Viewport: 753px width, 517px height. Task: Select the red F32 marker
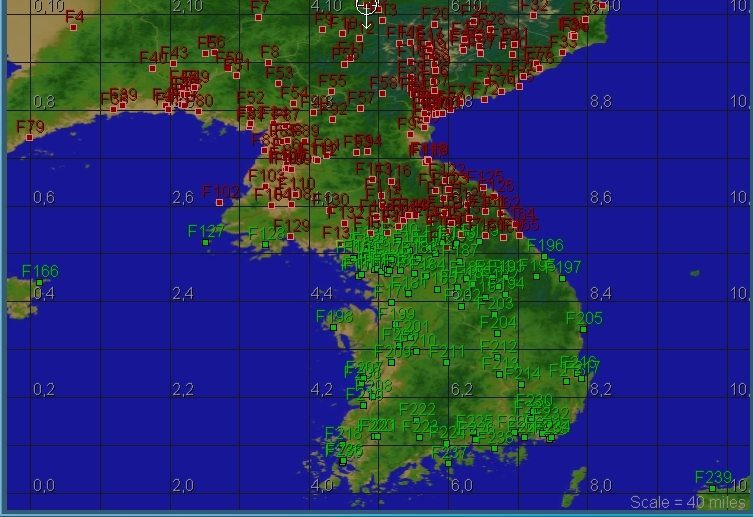(x=534, y=15)
